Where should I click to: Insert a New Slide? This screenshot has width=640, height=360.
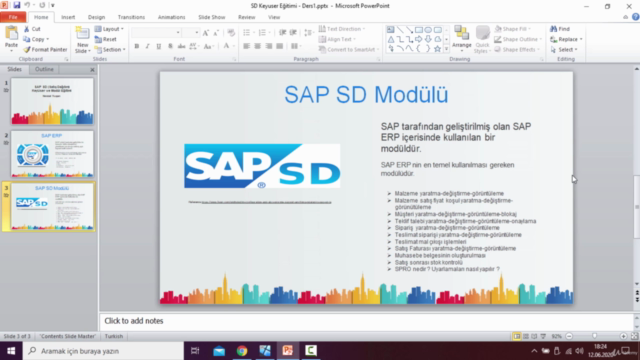tap(82, 40)
